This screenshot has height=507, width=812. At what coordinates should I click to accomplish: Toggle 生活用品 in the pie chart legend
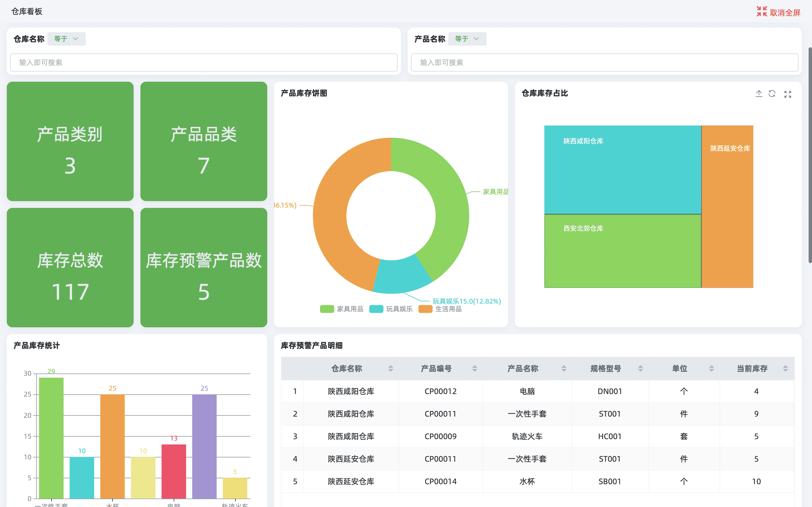(441, 309)
